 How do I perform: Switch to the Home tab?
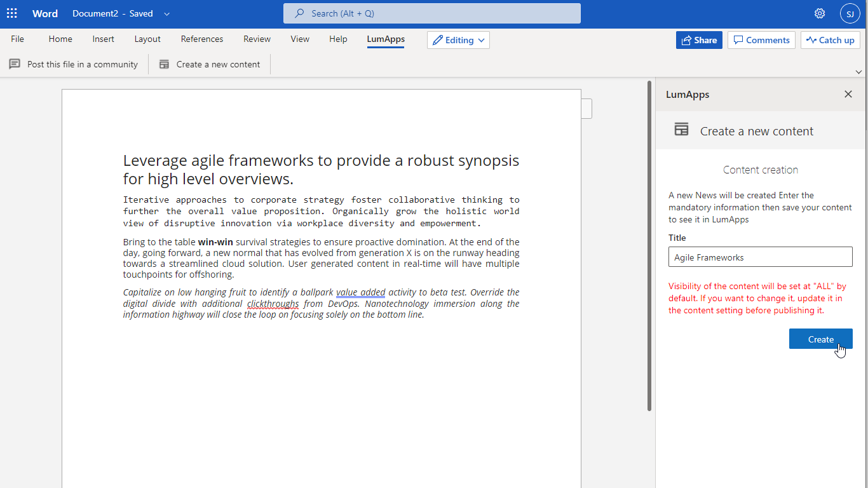tap(60, 39)
